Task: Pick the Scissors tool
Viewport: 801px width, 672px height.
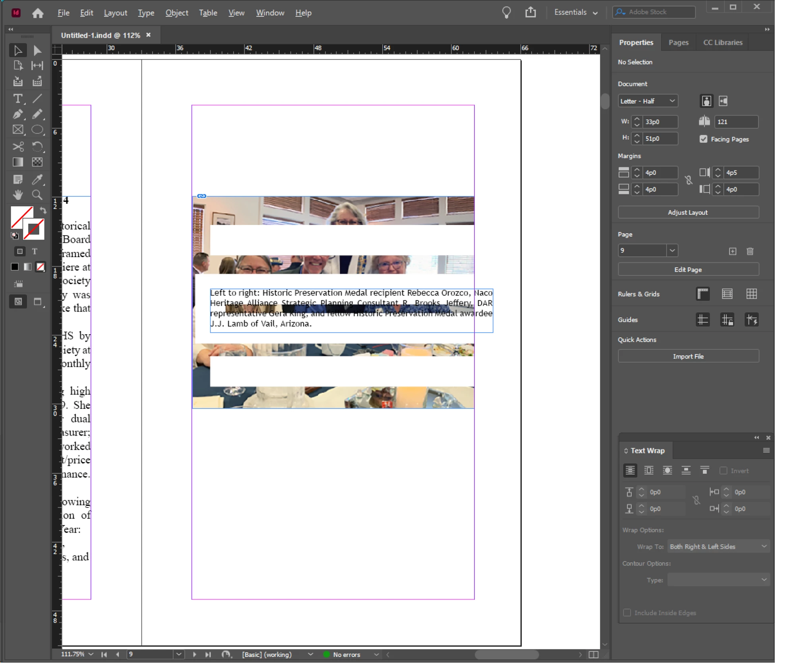Action: tap(17, 147)
